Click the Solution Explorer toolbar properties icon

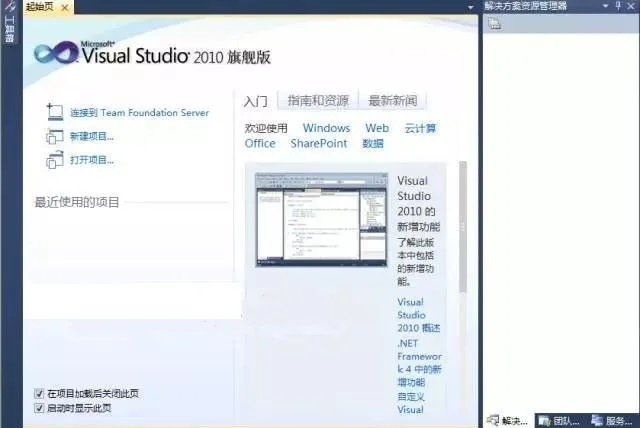click(x=494, y=24)
